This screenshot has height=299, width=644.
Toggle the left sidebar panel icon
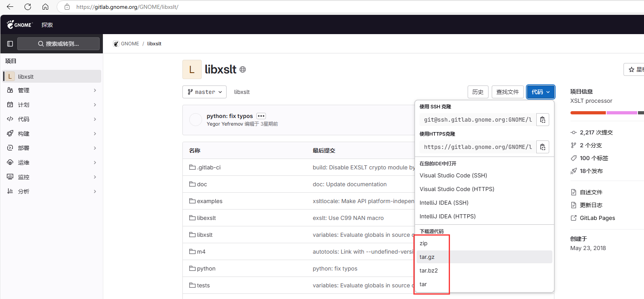tap(10, 44)
